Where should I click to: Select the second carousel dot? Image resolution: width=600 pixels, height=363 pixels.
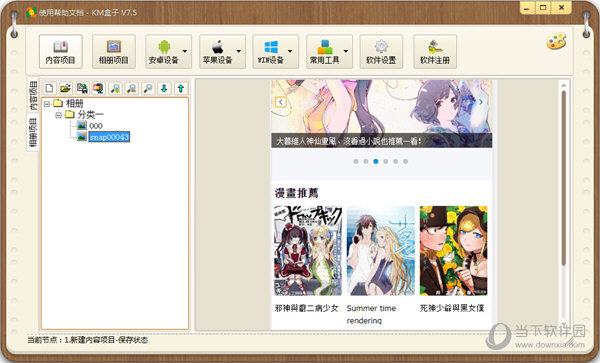click(366, 161)
